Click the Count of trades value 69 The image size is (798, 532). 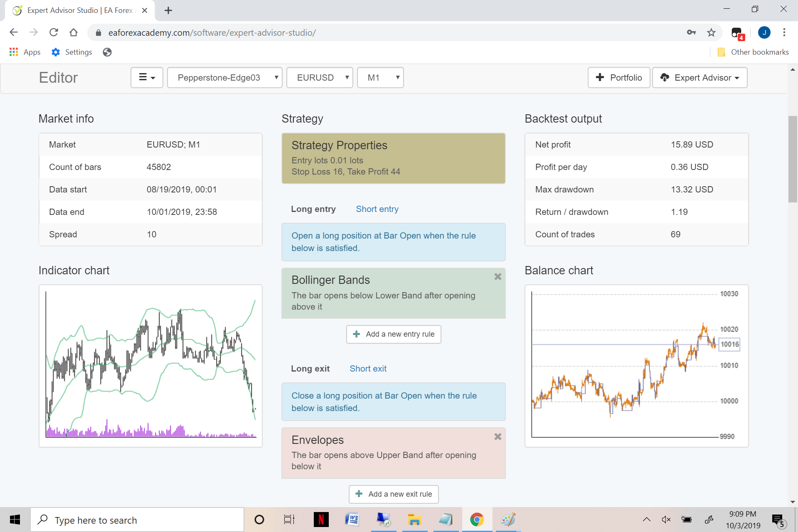point(675,234)
